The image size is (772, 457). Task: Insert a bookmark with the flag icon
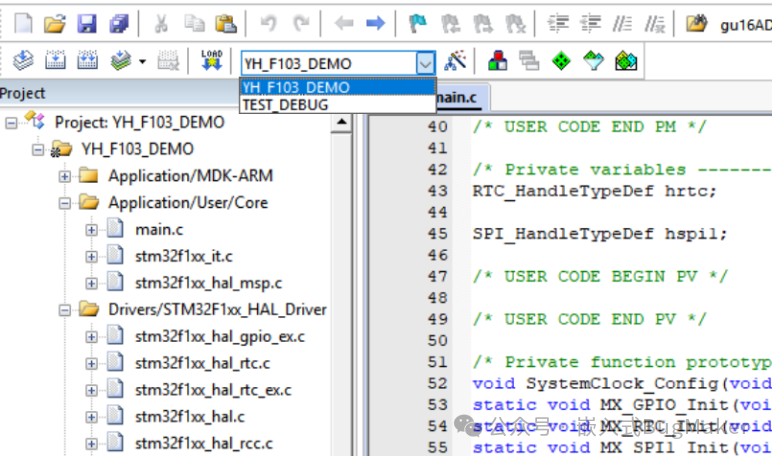click(x=418, y=22)
